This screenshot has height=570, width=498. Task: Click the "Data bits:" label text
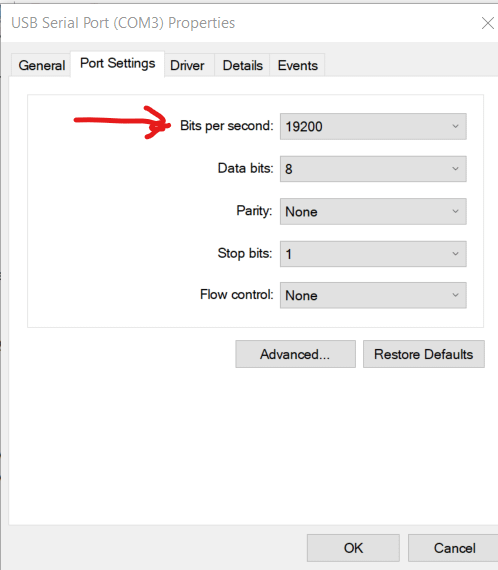pyautogui.click(x=245, y=168)
